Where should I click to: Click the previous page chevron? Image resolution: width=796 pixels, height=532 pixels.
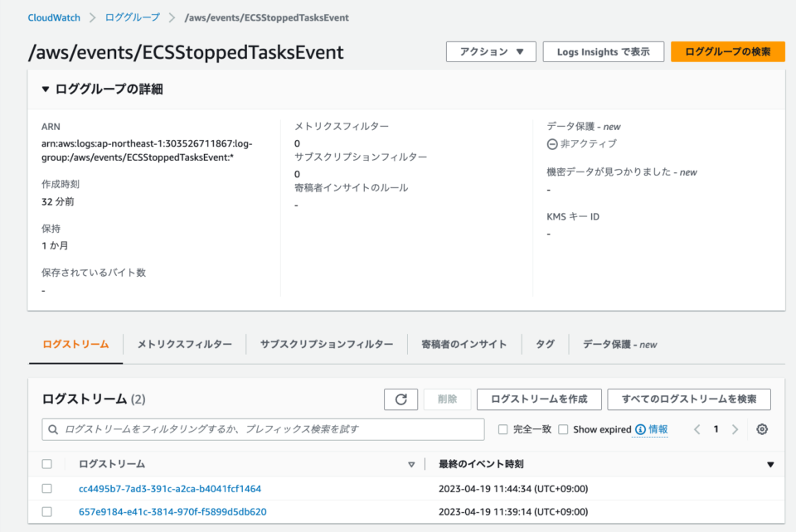pos(697,429)
